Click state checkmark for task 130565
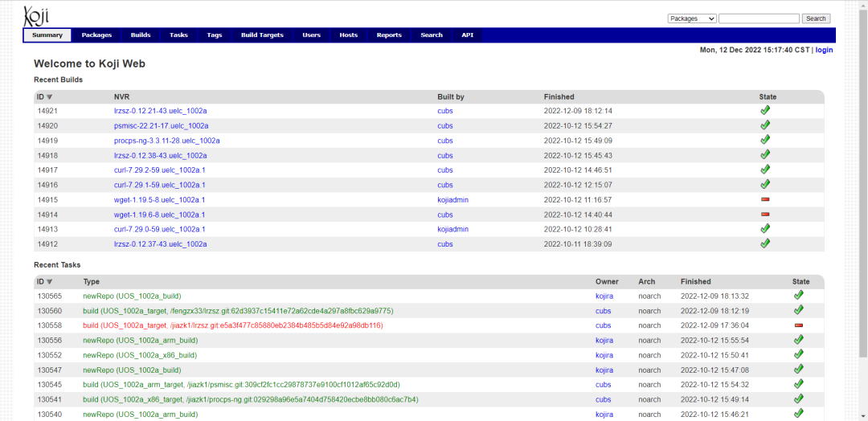 pos(798,296)
